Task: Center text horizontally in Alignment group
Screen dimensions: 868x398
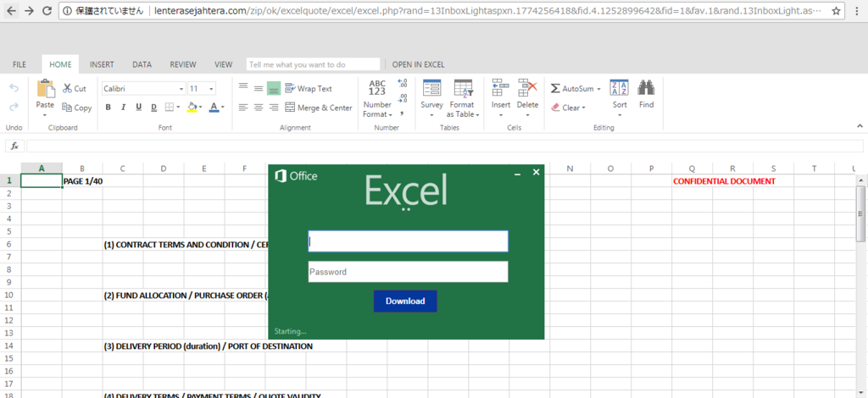Action: click(258, 108)
